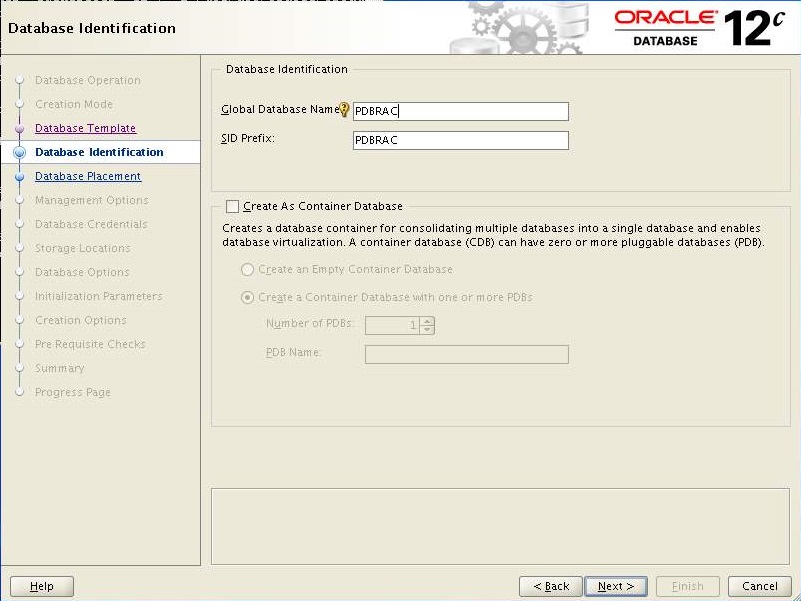Image resolution: width=801 pixels, height=601 pixels.
Task: Click the Database Options step
Action: point(82,272)
